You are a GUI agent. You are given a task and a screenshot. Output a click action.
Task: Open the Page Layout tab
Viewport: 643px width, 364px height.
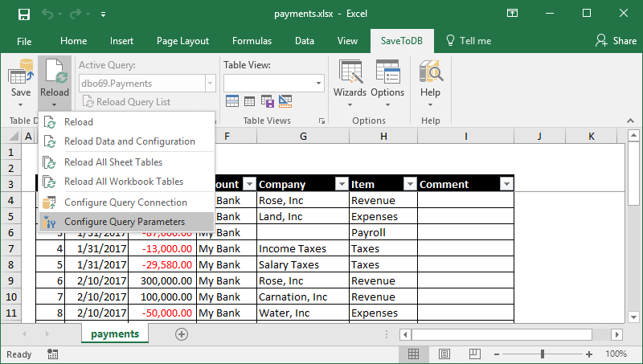point(182,41)
